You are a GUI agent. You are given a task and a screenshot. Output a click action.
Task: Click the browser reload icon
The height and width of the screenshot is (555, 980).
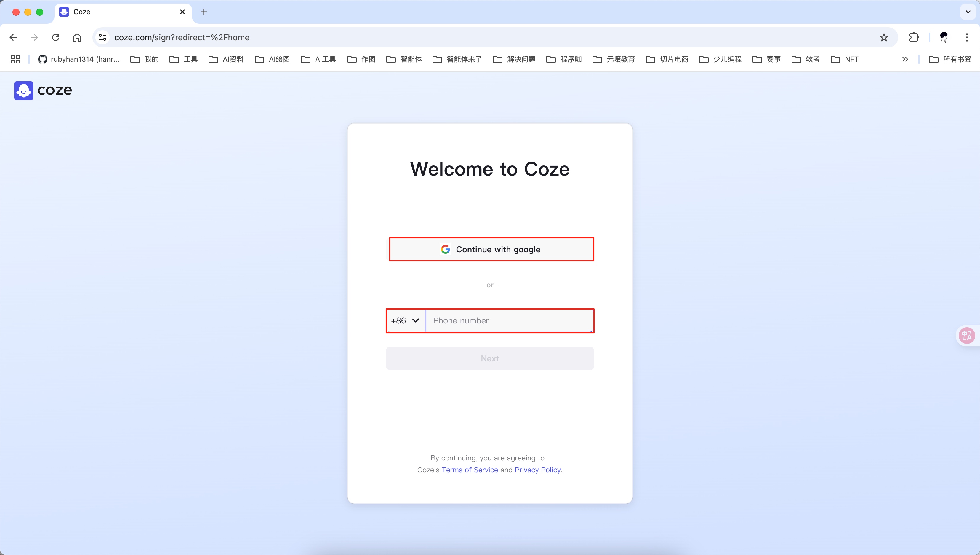[56, 37]
